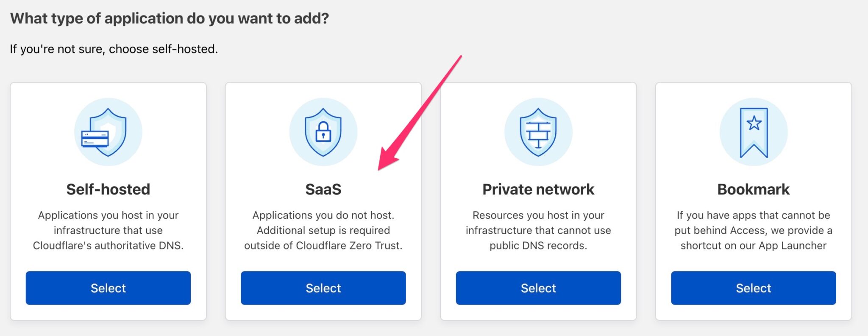Click the Self-hosted card heading
This screenshot has height=336, width=868.
[108, 189]
